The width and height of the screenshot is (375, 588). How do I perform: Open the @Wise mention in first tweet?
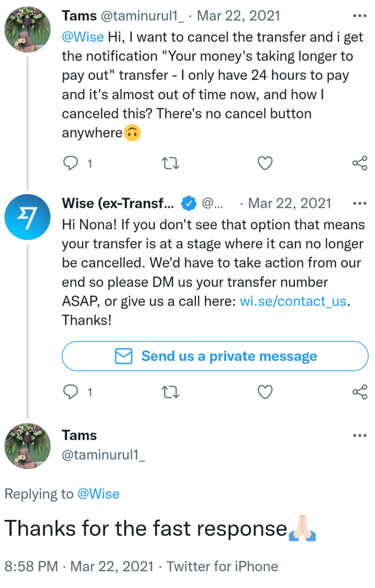click(83, 37)
